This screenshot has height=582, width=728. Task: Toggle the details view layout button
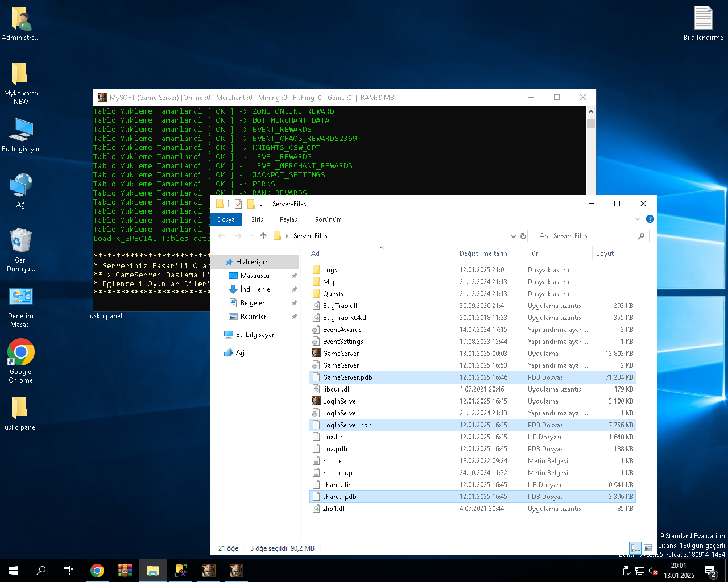636,548
